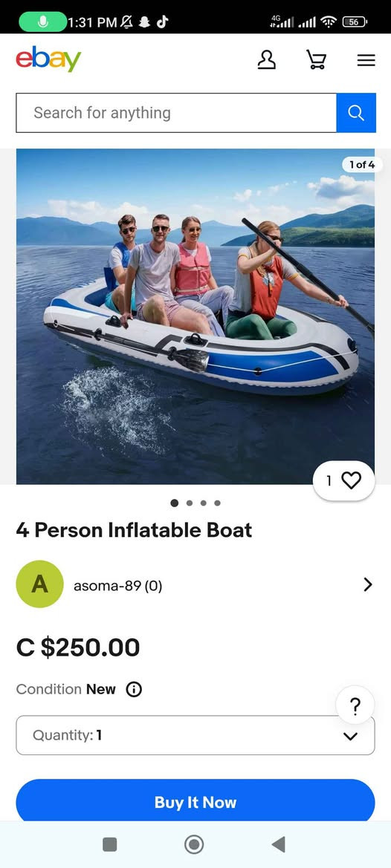Screen dimensions: 391x868
Task: View the shopping cart
Action: (316, 60)
